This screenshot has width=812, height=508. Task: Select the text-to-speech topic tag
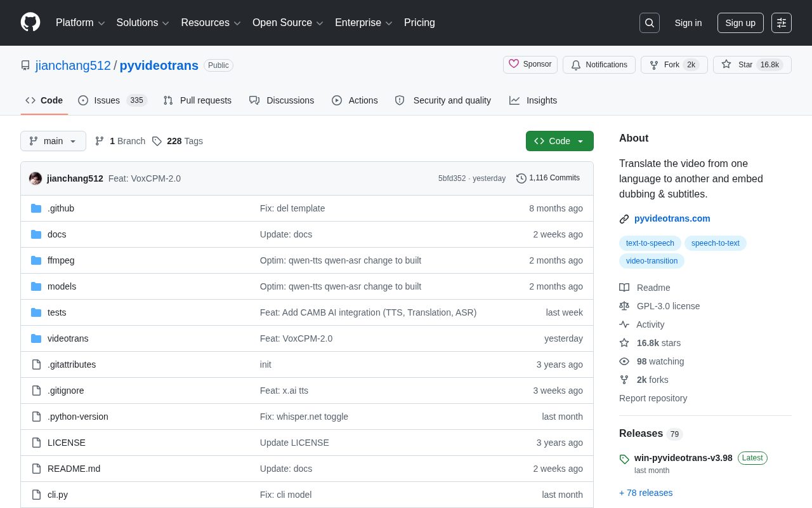tap(650, 243)
